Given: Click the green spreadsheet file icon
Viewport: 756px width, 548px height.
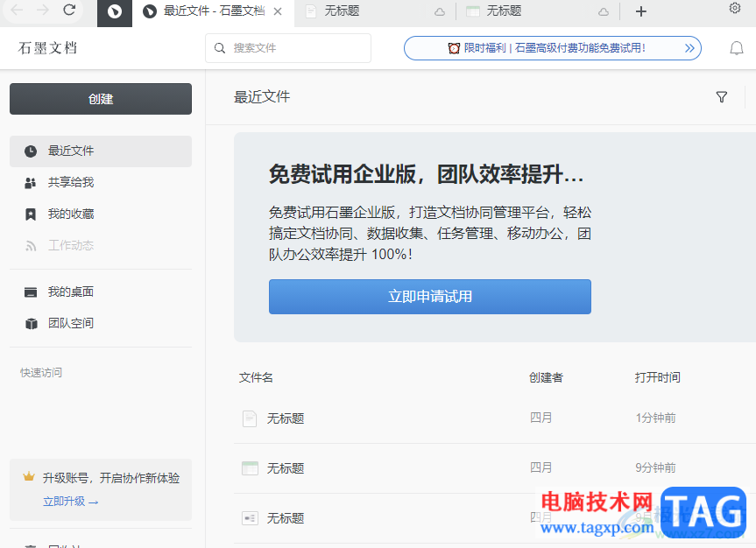Looking at the screenshot, I should (250, 468).
